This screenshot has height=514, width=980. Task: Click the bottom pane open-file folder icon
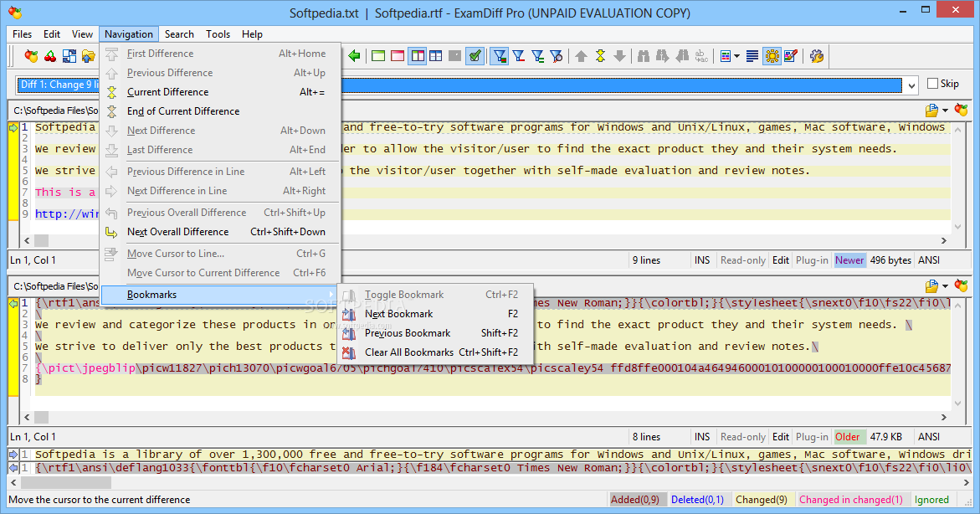(931, 286)
